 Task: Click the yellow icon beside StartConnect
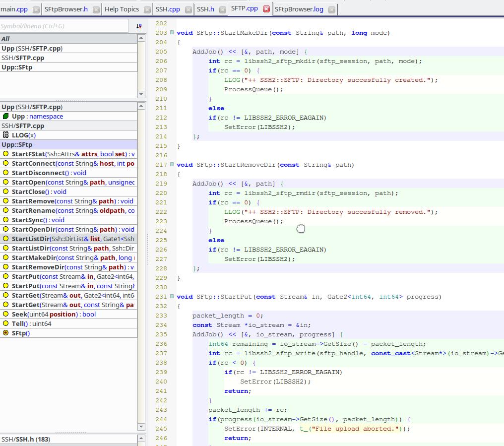(x=6, y=163)
